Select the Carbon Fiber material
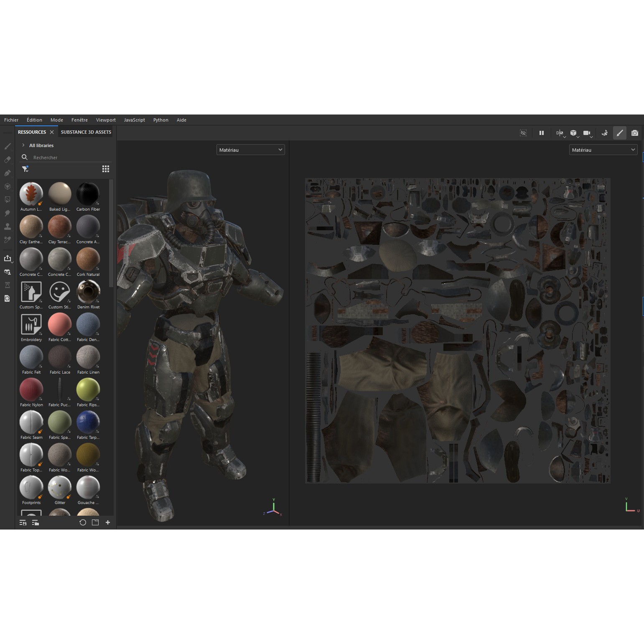The image size is (644, 644). coord(88,197)
